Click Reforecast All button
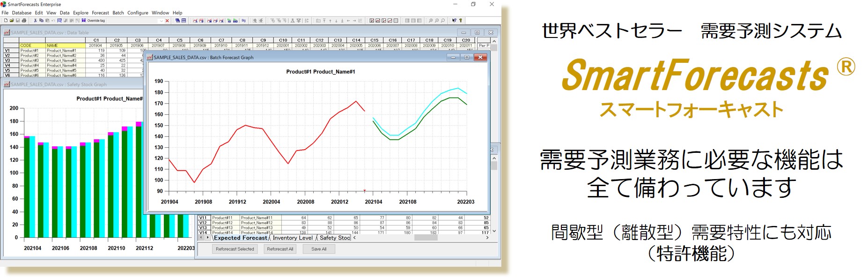Image resolution: width=868 pixels, height=278 pixels. click(280, 249)
